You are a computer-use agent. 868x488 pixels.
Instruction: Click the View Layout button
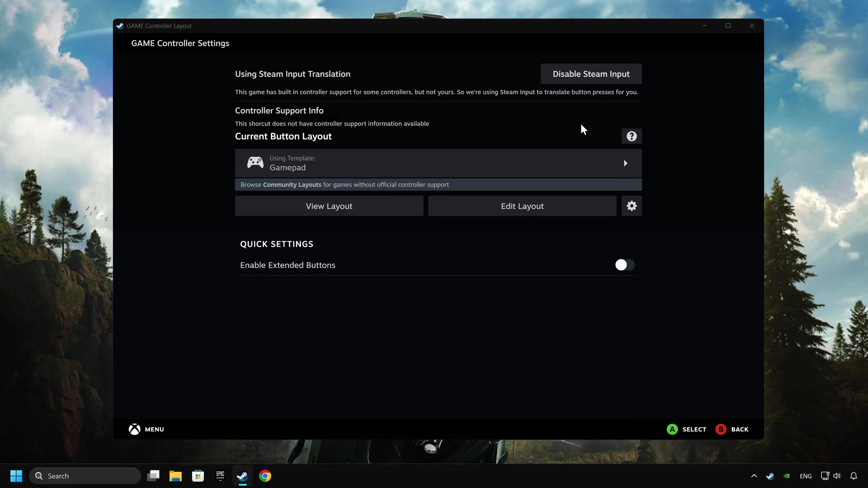pos(329,206)
